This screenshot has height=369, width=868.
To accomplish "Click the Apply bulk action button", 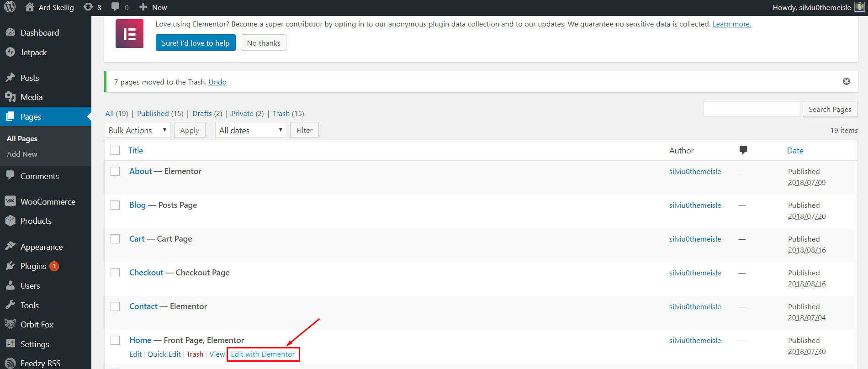I will [x=190, y=130].
